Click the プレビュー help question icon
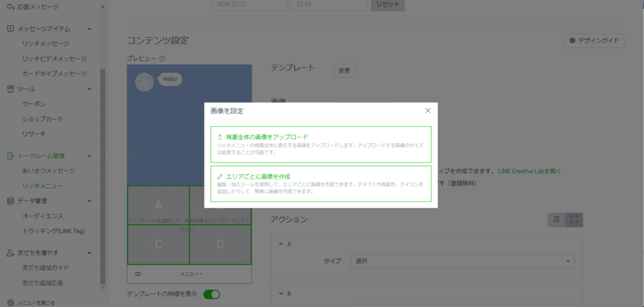Viewport: 644px width, 307px height. 162,58
